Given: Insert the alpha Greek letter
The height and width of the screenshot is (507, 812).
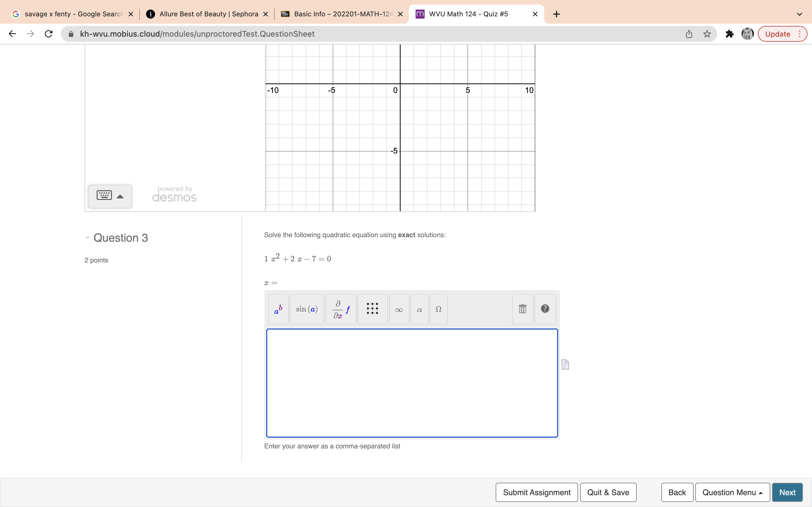Looking at the screenshot, I should click(x=419, y=309).
